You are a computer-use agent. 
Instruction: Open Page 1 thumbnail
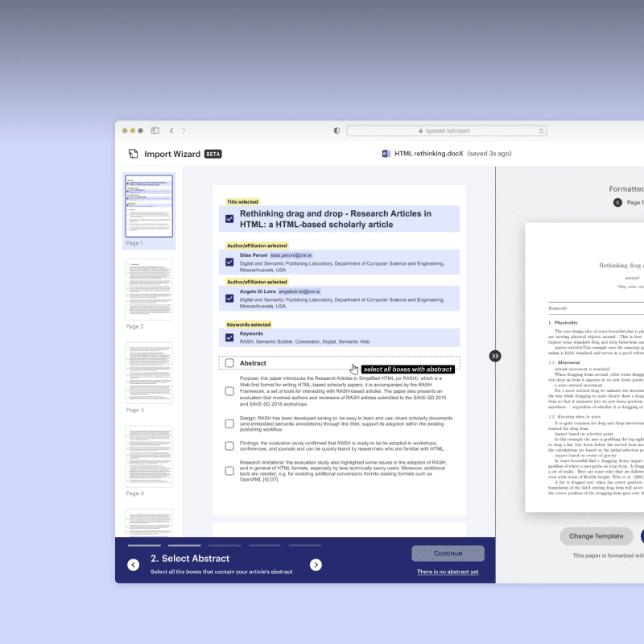(x=149, y=206)
